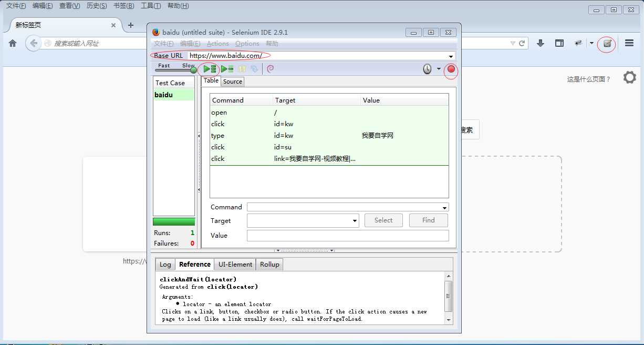Viewport: 644px width, 345px height.
Task: Open Firefox 书签(B) menu
Action: (123, 6)
